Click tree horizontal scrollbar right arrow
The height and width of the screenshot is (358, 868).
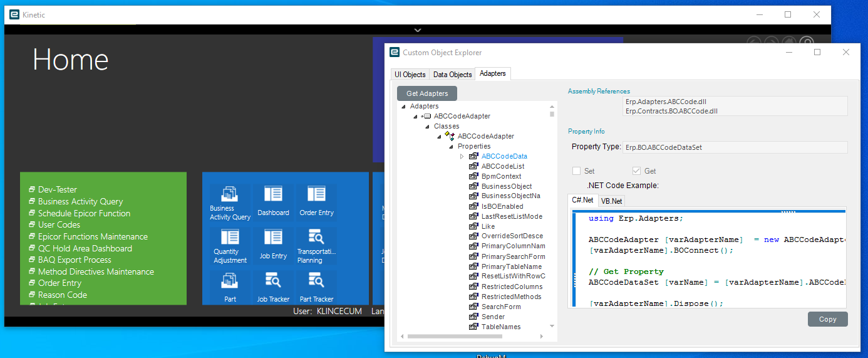pyautogui.click(x=542, y=336)
